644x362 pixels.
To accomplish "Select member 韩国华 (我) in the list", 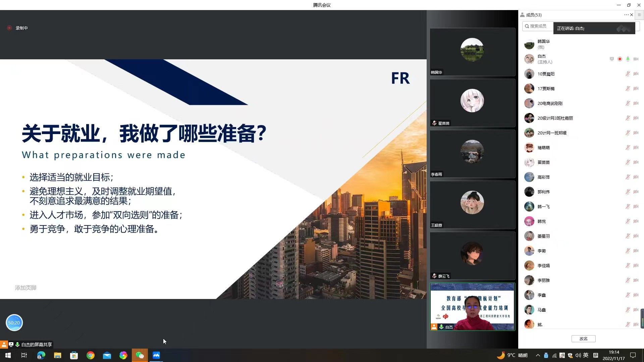I will click(x=580, y=44).
